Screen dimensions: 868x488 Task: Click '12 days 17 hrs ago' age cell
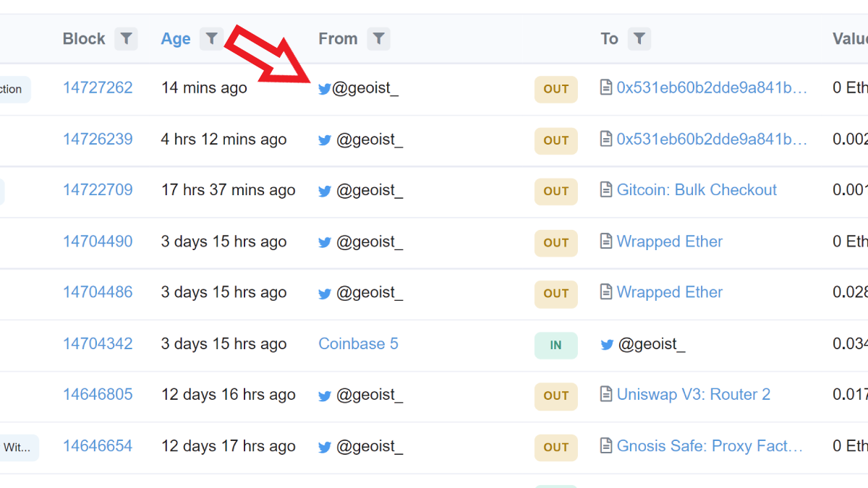pyautogui.click(x=228, y=446)
